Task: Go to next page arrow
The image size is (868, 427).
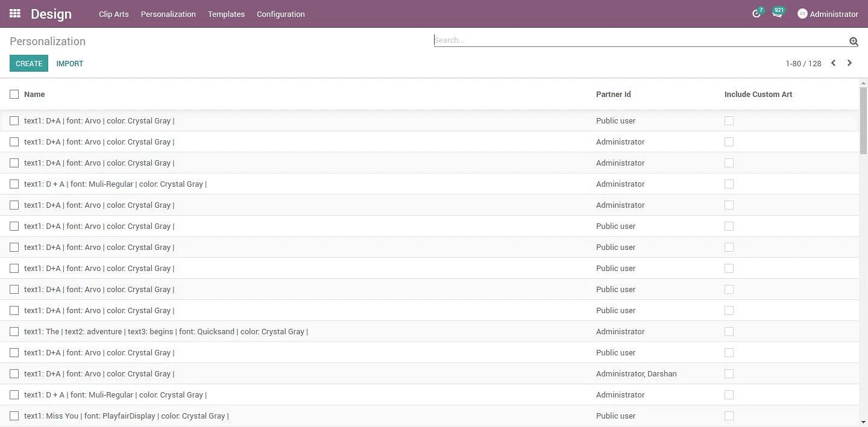Action: [849, 63]
